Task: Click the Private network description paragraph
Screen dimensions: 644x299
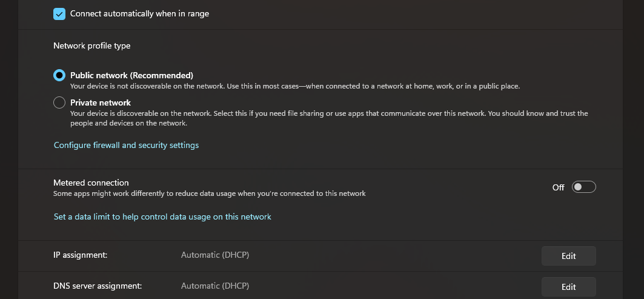Action: 329,118
